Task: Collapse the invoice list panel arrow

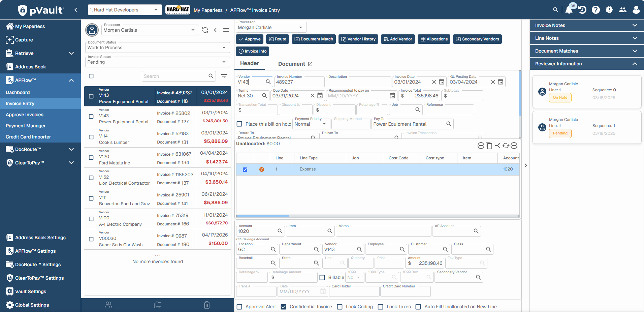Action: tap(215, 30)
